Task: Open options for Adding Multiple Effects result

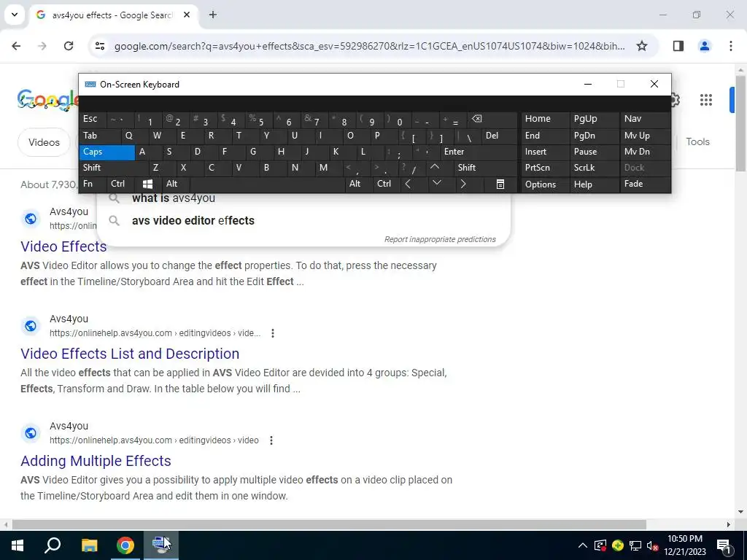Action: point(271,440)
